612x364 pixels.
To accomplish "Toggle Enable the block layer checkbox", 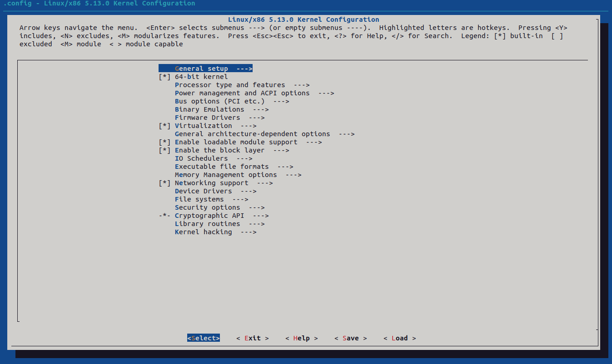I will [x=164, y=150].
